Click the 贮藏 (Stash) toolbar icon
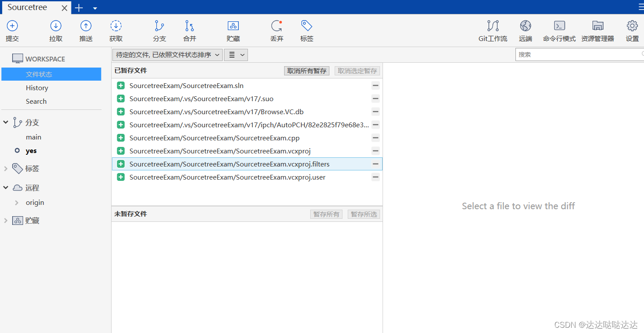Viewport: 644px width, 333px height. (x=233, y=26)
